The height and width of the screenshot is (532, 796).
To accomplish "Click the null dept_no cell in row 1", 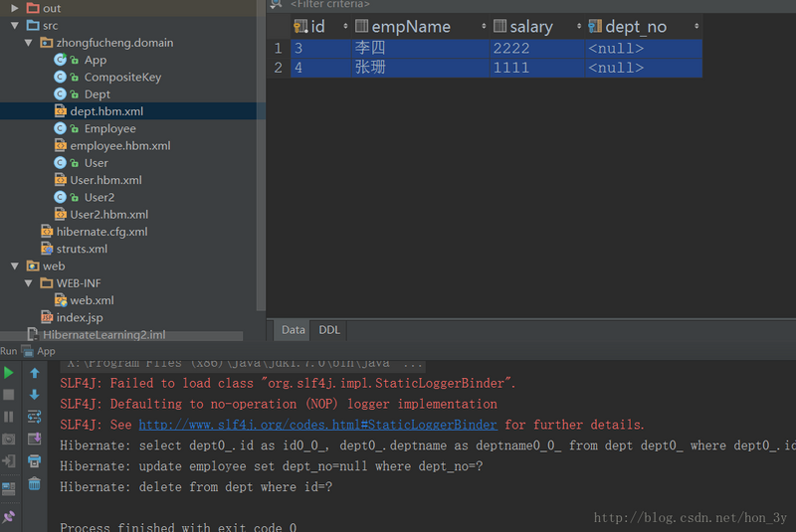I will tap(644, 48).
